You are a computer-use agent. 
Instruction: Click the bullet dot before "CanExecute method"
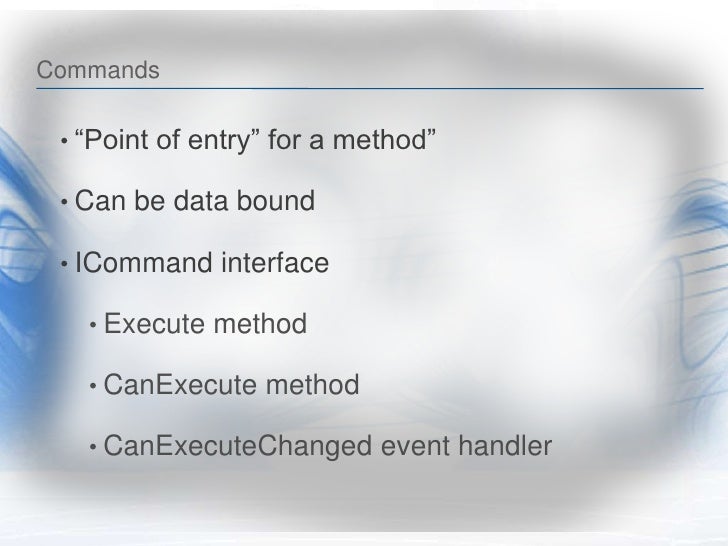click(x=93, y=386)
